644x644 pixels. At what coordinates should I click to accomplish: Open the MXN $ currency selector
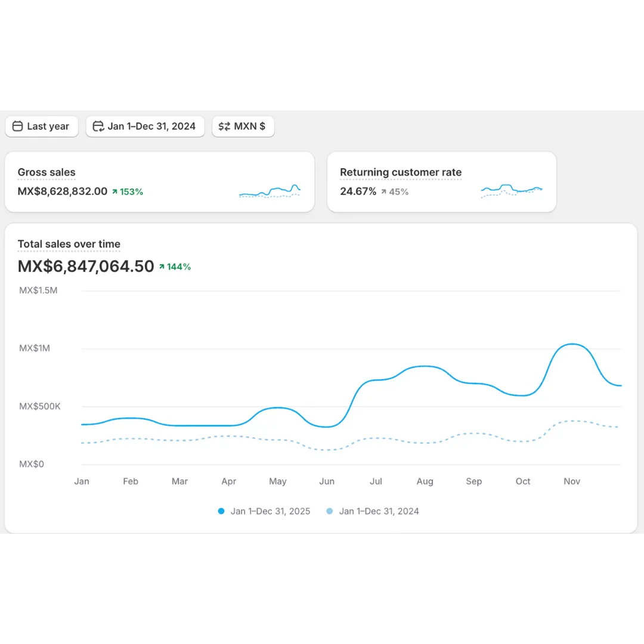click(243, 126)
